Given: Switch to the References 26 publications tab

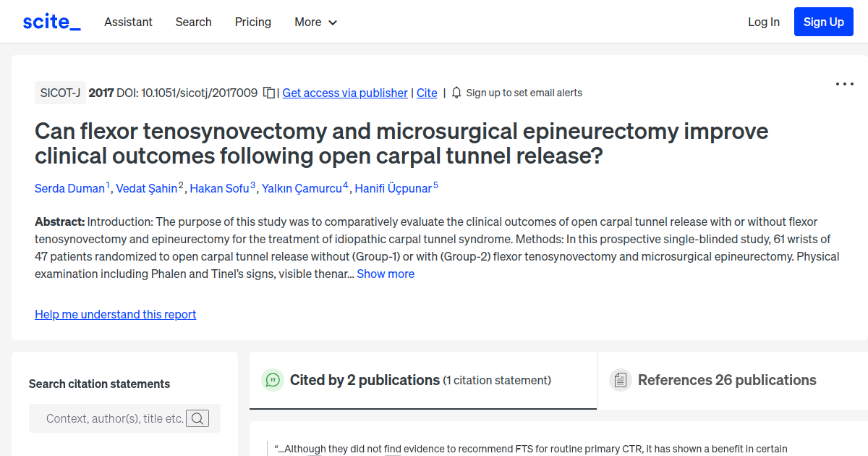Looking at the screenshot, I should [726, 379].
